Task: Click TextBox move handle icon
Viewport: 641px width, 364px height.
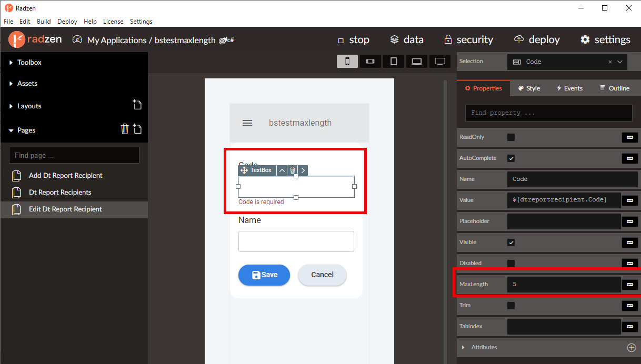Action: [244, 170]
